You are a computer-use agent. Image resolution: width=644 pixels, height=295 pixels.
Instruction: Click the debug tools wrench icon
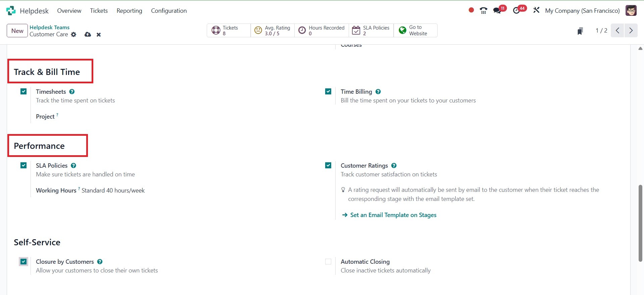pos(536,10)
